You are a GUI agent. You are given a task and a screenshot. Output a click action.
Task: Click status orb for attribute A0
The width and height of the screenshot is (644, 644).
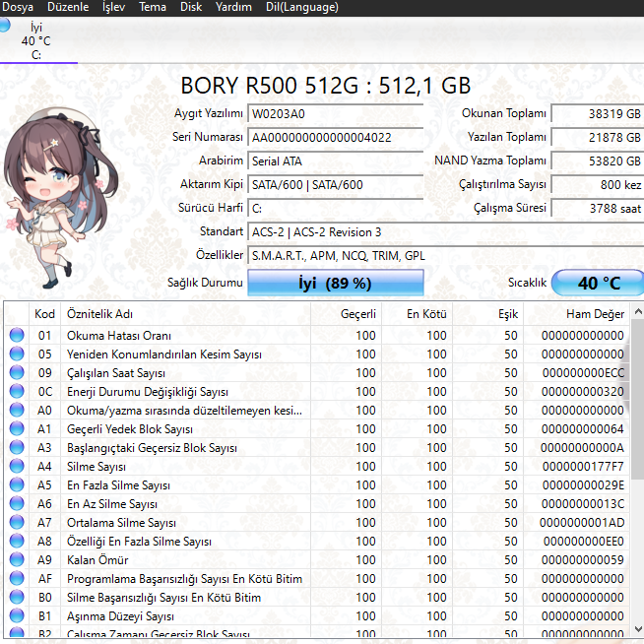pyautogui.click(x=17, y=410)
